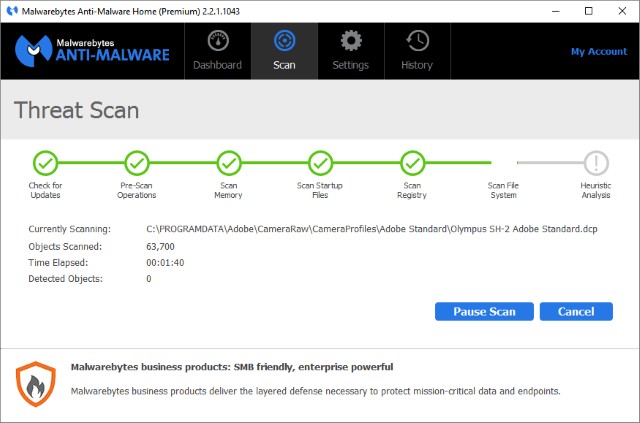This screenshot has width=640, height=423.
Task: Click the Scan Startup Files checkmark icon
Action: (321, 162)
